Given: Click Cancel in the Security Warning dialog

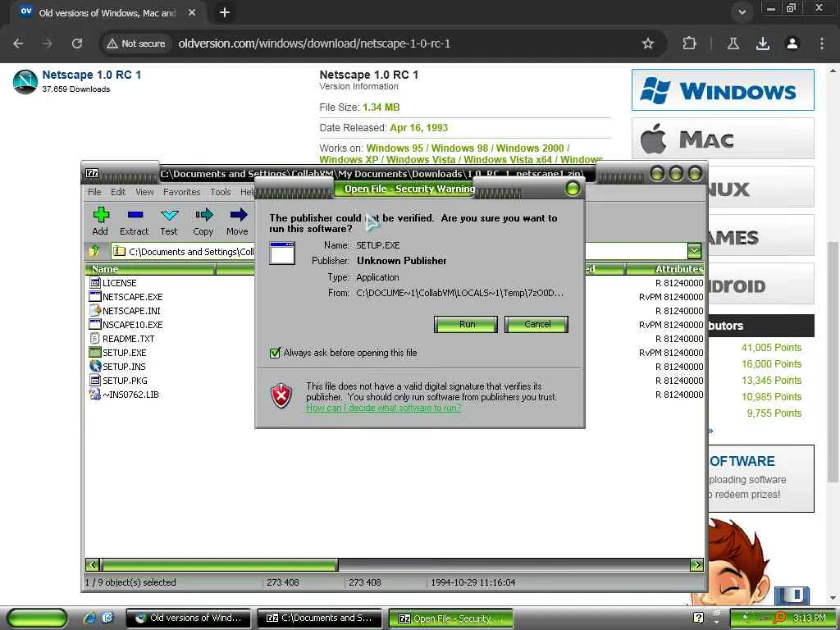Looking at the screenshot, I should coord(536,324).
